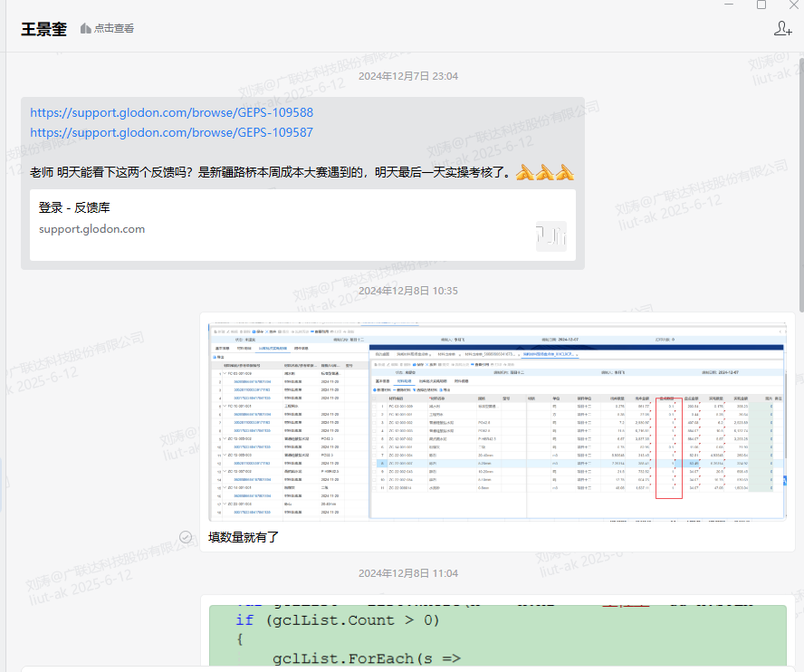The width and height of the screenshot is (804, 672).
Task: Click the support.glodon.com domain in the card
Action: [x=91, y=229]
